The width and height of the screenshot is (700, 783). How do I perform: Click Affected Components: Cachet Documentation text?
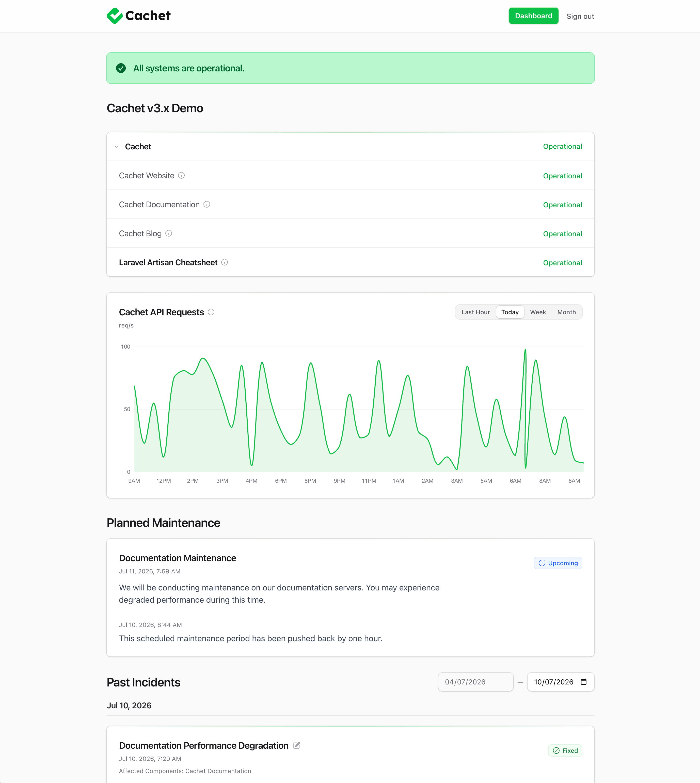point(185,771)
